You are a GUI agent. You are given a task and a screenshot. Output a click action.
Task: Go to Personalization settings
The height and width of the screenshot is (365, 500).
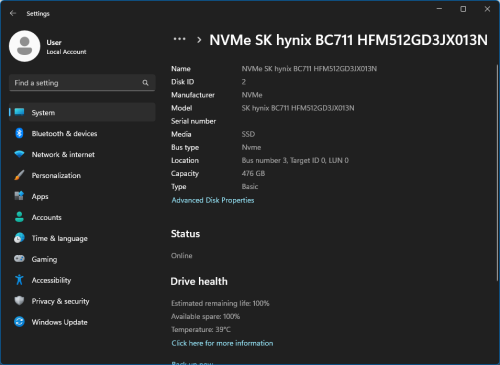coord(82,175)
